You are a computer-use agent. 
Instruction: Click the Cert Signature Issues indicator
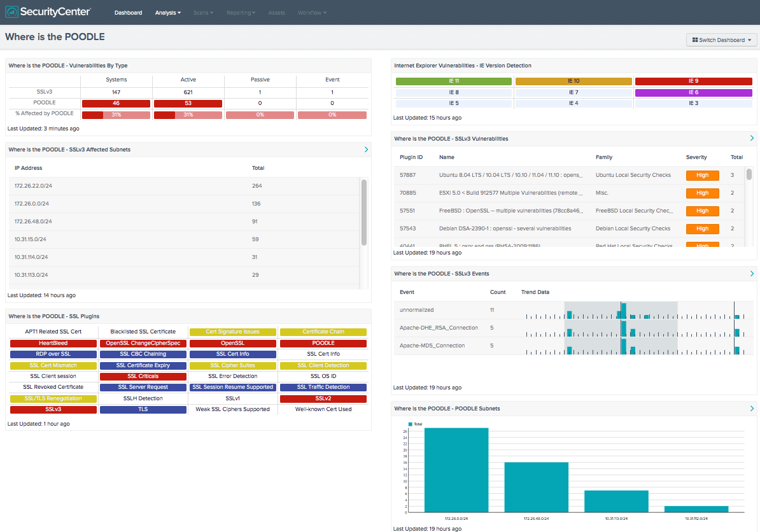pyautogui.click(x=233, y=332)
